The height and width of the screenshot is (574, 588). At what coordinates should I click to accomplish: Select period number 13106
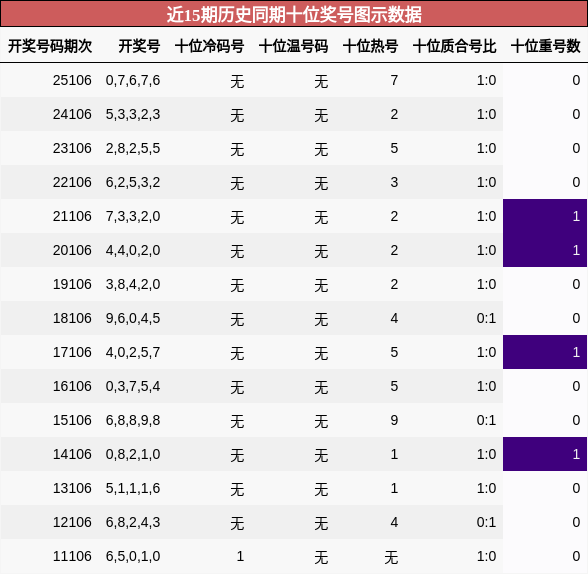tap(72, 488)
